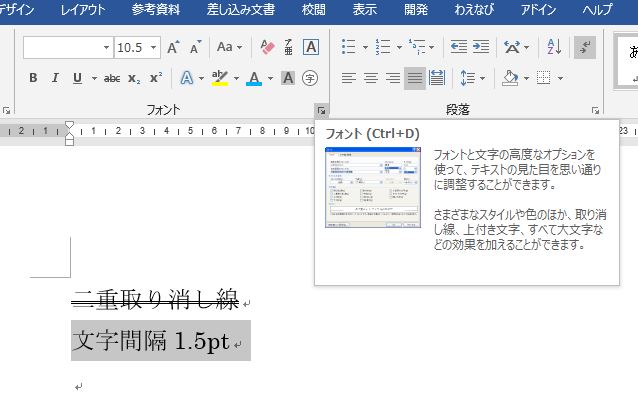Toggle underline formatting

click(x=77, y=78)
